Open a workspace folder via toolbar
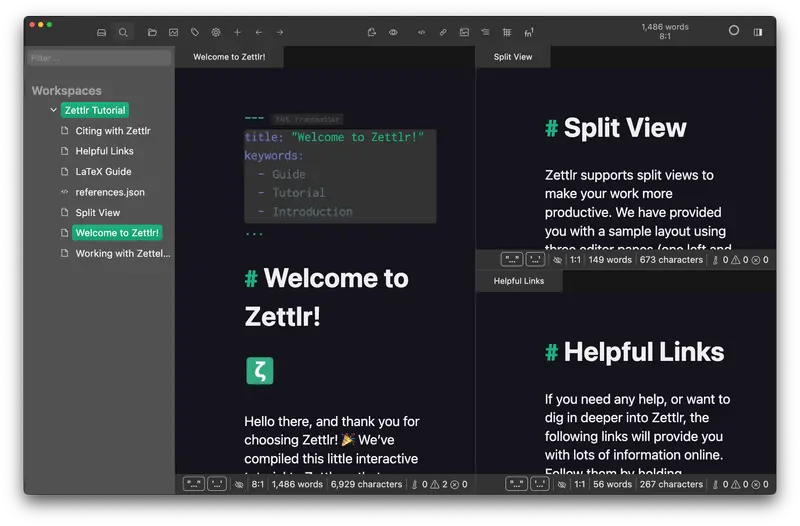800x526 pixels. (152, 32)
